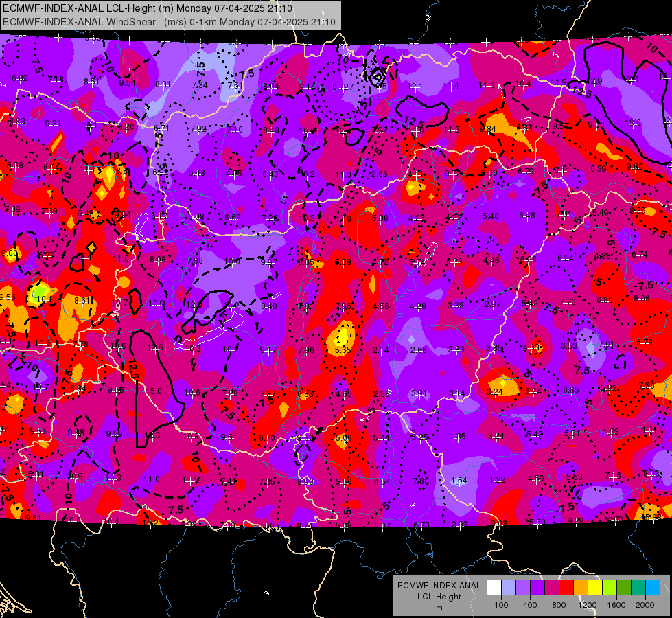Click the grid value "9.54"
The image size is (672, 618).
point(127,83)
